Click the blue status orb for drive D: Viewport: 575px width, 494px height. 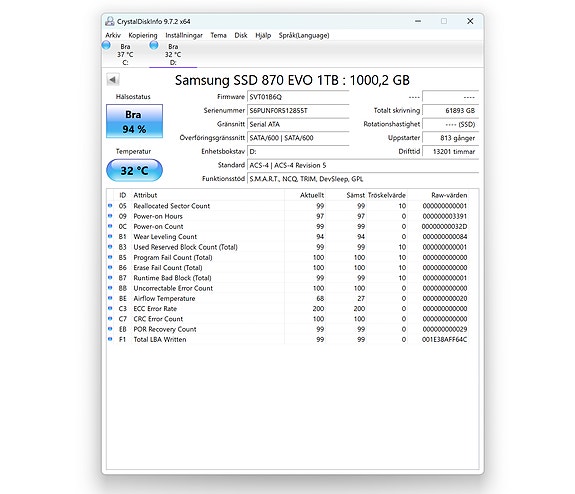pyautogui.click(x=154, y=45)
